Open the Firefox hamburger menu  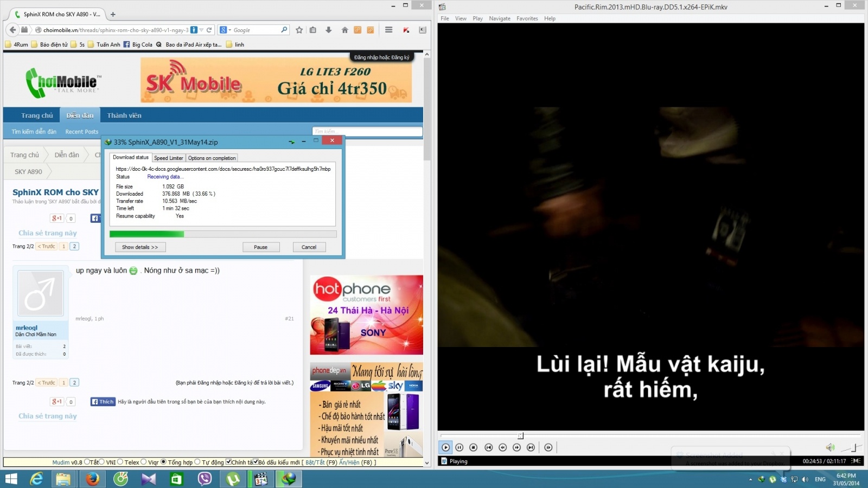click(x=388, y=30)
